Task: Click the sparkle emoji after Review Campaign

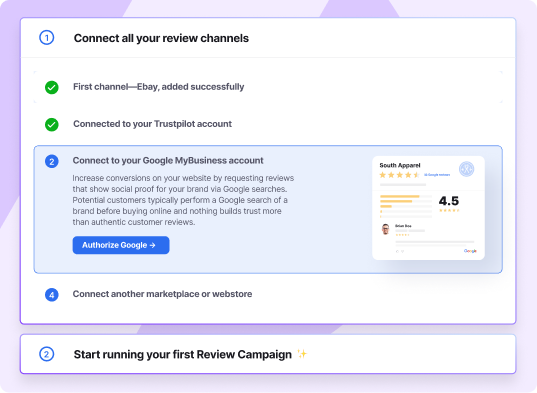Action: [x=302, y=354]
